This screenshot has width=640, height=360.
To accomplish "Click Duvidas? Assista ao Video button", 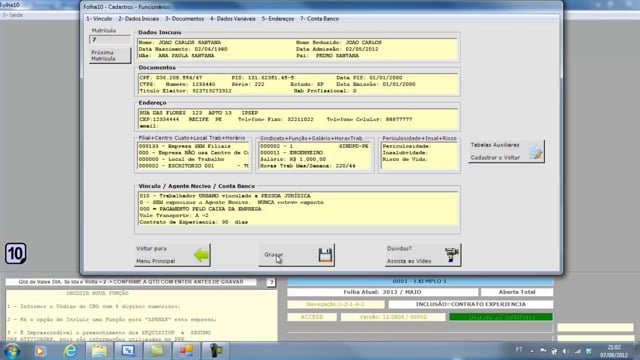I will (423, 255).
